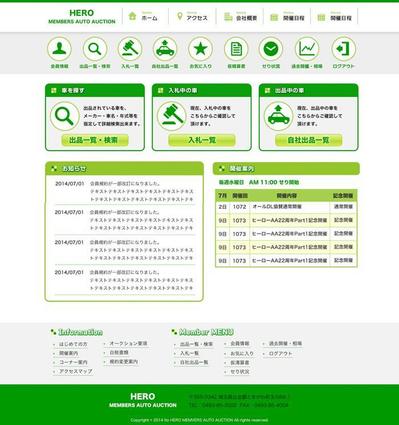Viewport: 399px width, 425px height.
Task: Select the 2日 1072 schedule row
Action: [286, 207]
